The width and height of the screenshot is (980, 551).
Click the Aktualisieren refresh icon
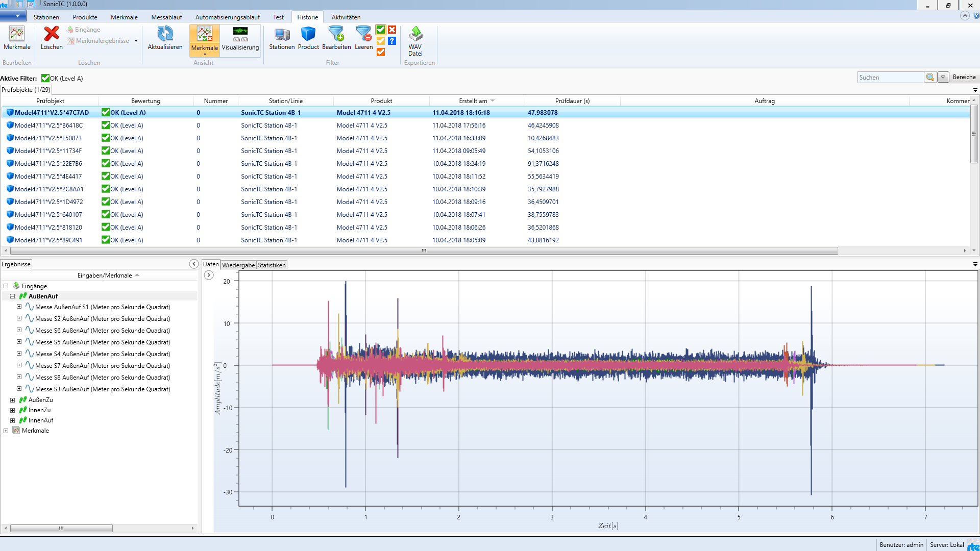(x=165, y=34)
